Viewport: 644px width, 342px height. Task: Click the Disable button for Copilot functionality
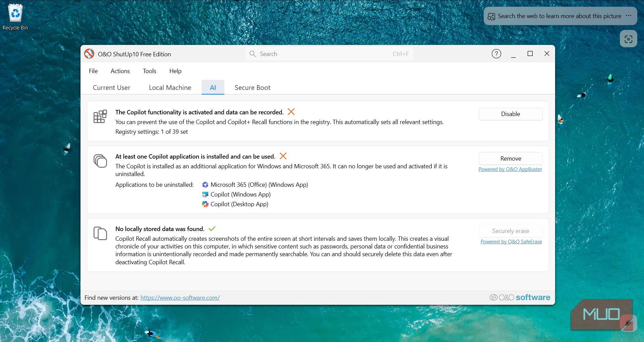pos(511,114)
